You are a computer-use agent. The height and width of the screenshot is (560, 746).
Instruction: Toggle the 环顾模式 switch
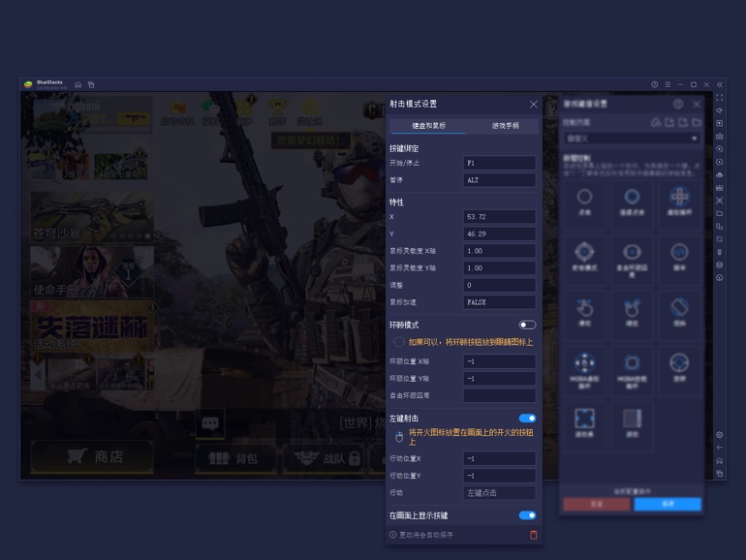pos(527,325)
